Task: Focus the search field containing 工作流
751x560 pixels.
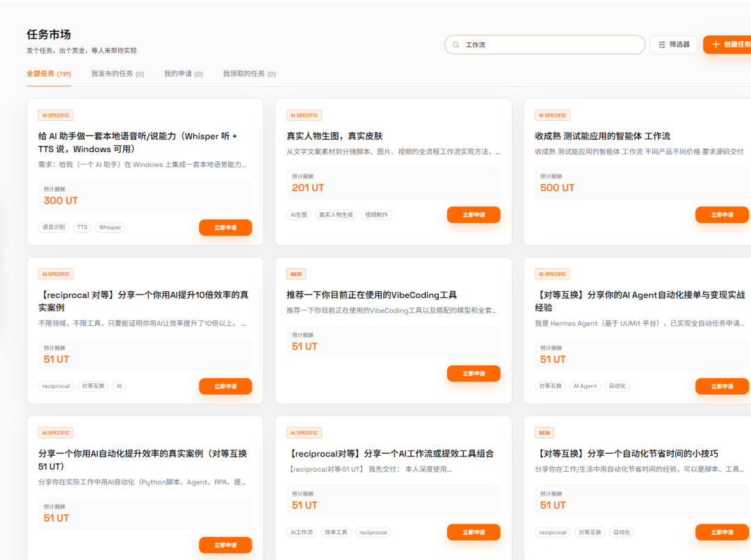Action: (x=545, y=45)
